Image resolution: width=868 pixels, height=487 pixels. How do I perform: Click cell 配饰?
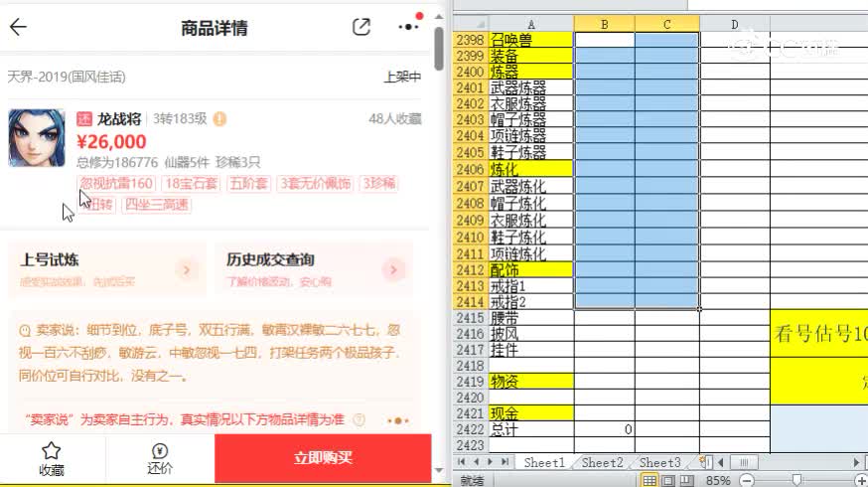point(531,269)
